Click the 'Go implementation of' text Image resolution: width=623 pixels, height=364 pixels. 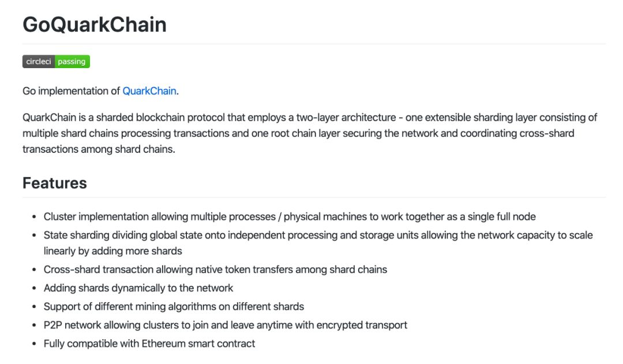(x=71, y=91)
